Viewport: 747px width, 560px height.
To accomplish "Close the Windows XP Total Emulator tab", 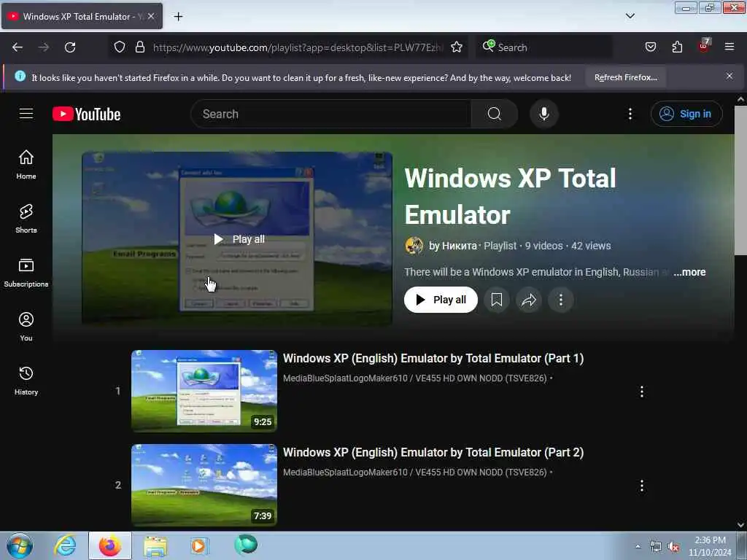I will coord(151,16).
